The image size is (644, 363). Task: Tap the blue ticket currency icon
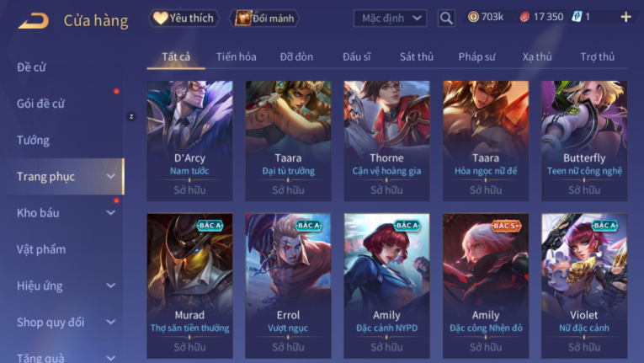[x=577, y=17]
